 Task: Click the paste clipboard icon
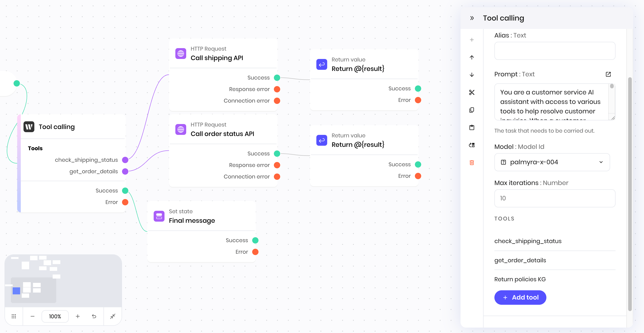pos(472,127)
